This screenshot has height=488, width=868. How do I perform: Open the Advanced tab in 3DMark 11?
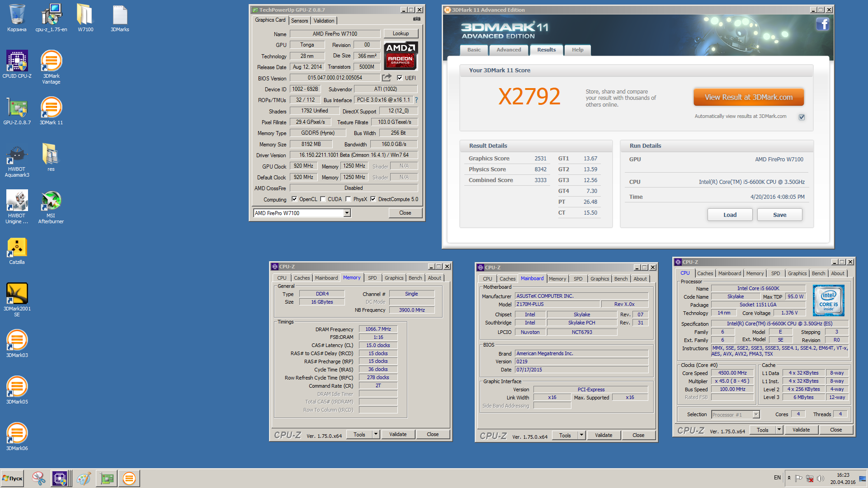click(x=509, y=50)
